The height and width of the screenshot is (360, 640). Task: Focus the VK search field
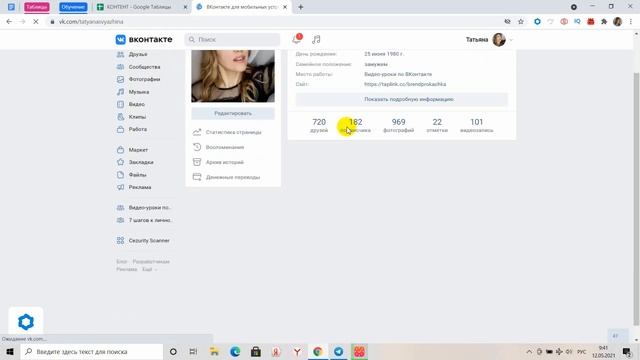(x=232, y=40)
